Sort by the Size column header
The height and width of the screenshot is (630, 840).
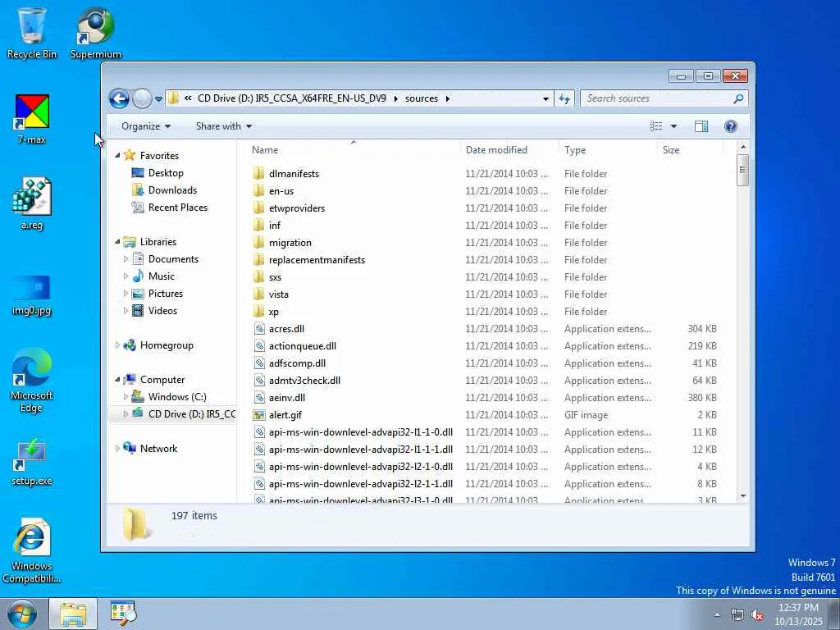pos(689,150)
